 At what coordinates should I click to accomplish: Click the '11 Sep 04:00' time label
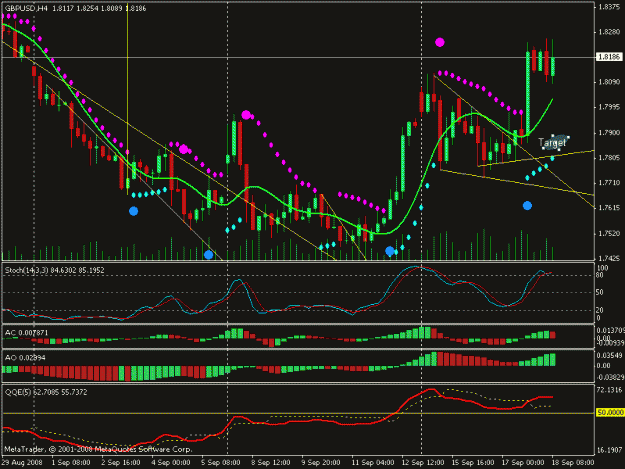(x=373, y=463)
